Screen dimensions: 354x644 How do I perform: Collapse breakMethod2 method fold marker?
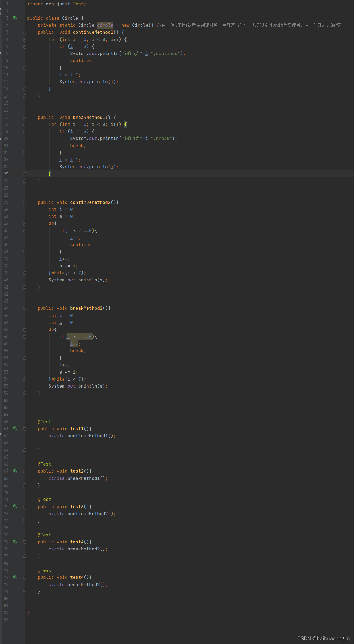coord(25,308)
